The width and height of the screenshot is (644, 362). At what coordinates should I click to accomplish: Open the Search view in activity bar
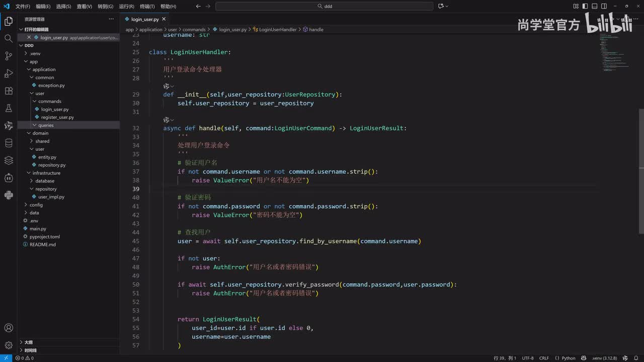pyautogui.click(x=9, y=39)
